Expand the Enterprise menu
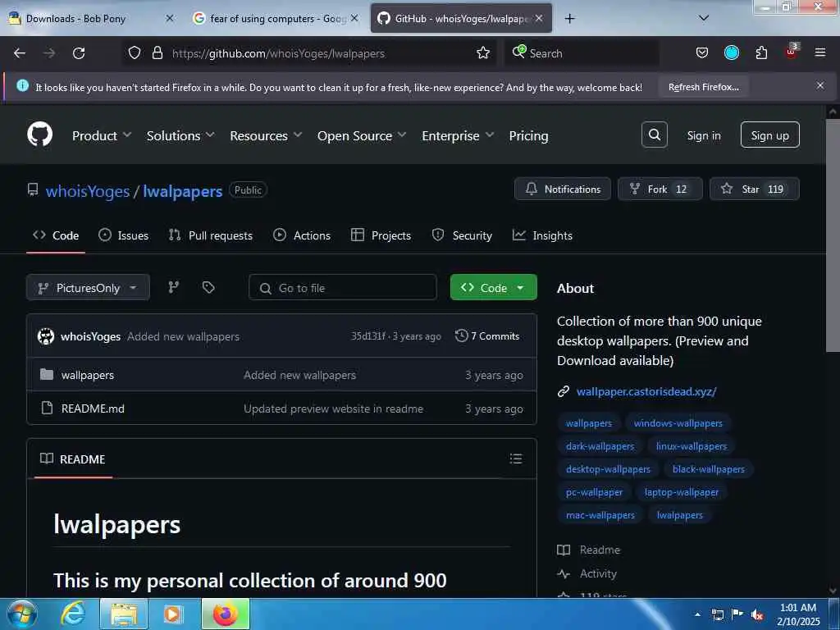The height and width of the screenshot is (630, 840). (458, 135)
